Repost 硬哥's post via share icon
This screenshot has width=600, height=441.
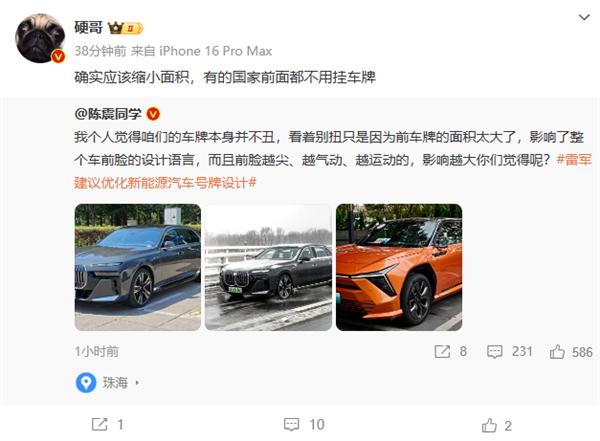108,425
